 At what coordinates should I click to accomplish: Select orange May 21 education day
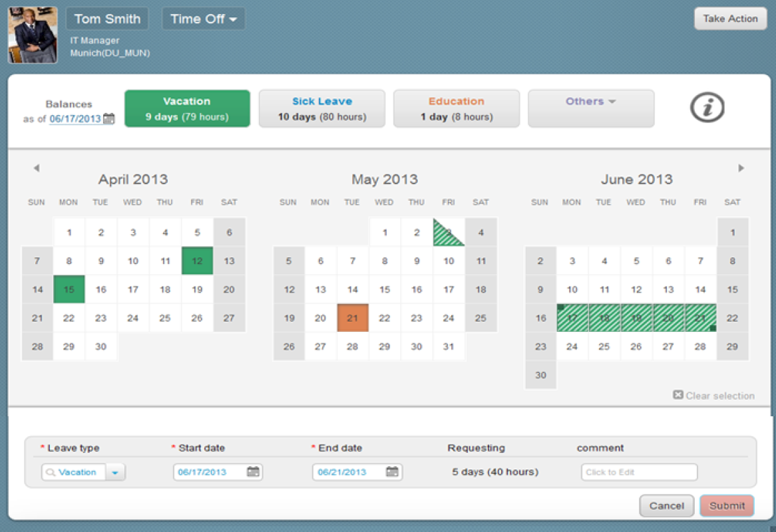pyautogui.click(x=353, y=318)
